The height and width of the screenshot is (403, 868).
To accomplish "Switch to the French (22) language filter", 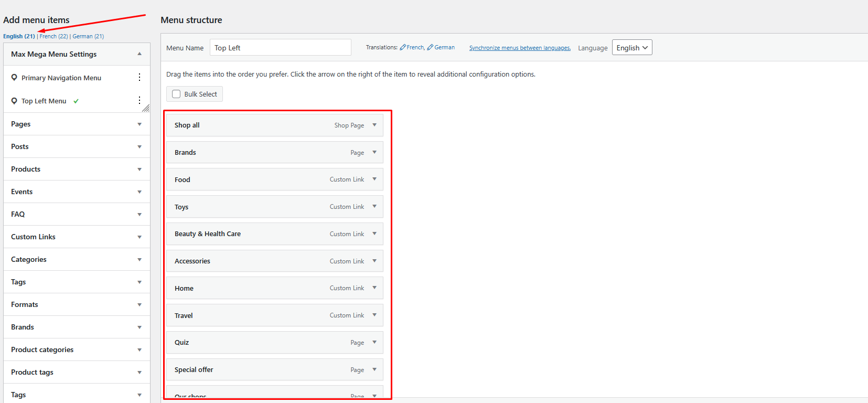I will [x=53, y=36].
